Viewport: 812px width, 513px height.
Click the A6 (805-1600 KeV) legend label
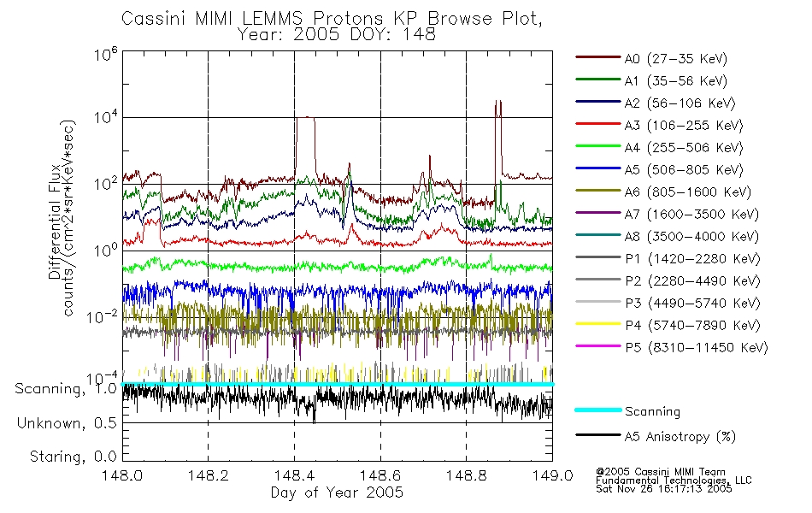(688, 192)
